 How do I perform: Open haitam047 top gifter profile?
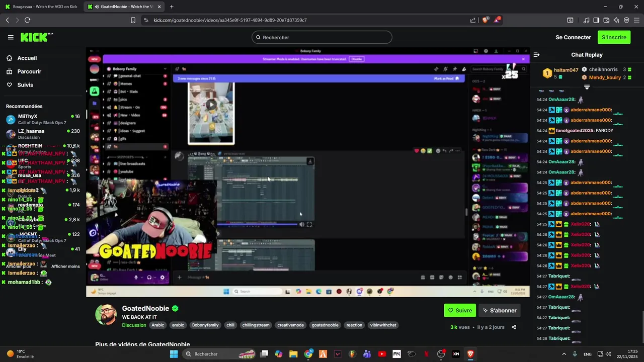[566, 70]
